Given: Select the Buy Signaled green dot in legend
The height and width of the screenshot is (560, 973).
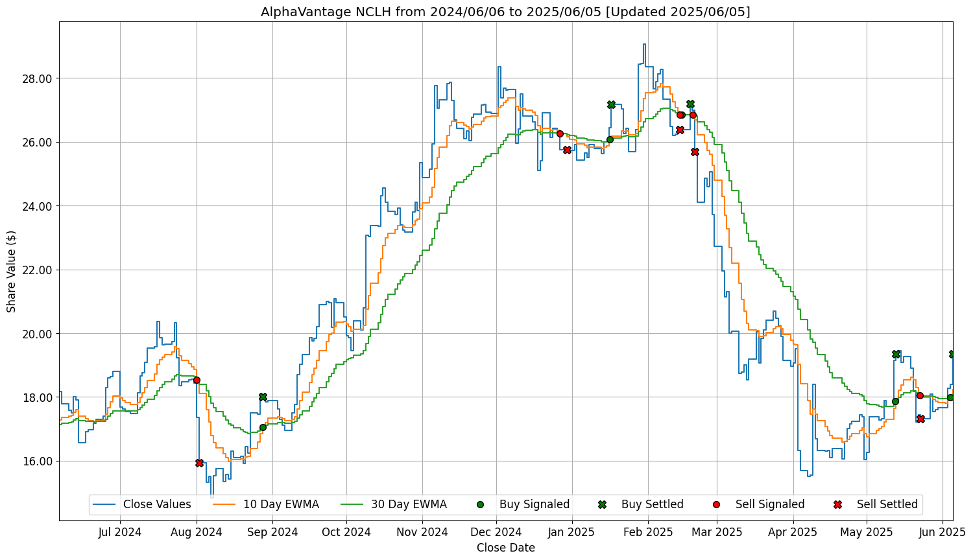Looking at the screenshot, I should click(x=480, y=504).
